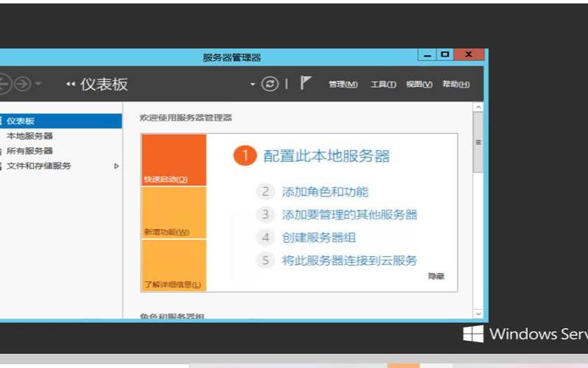Click the orange number 1 circle icon
588x368 pixels.
point(245,155)
